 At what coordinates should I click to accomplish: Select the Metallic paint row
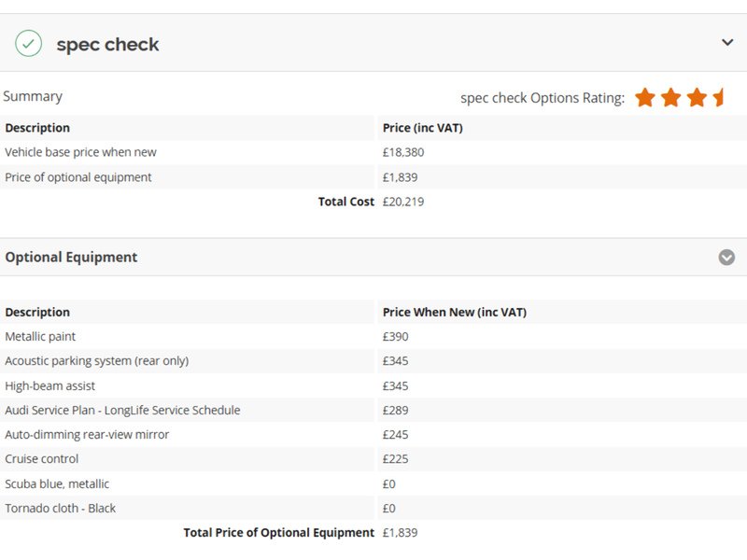(373, 336)
